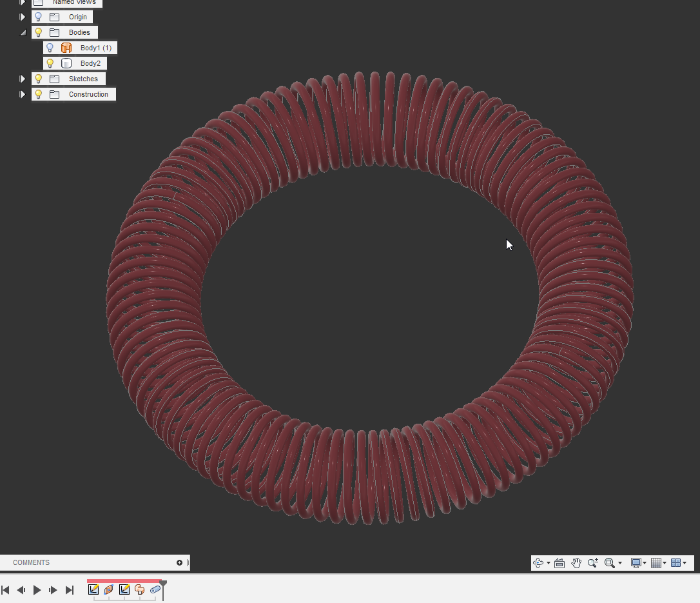Click the Display Settings monitor icon
This screenshot has width=700, height=603.
[637, 562]
